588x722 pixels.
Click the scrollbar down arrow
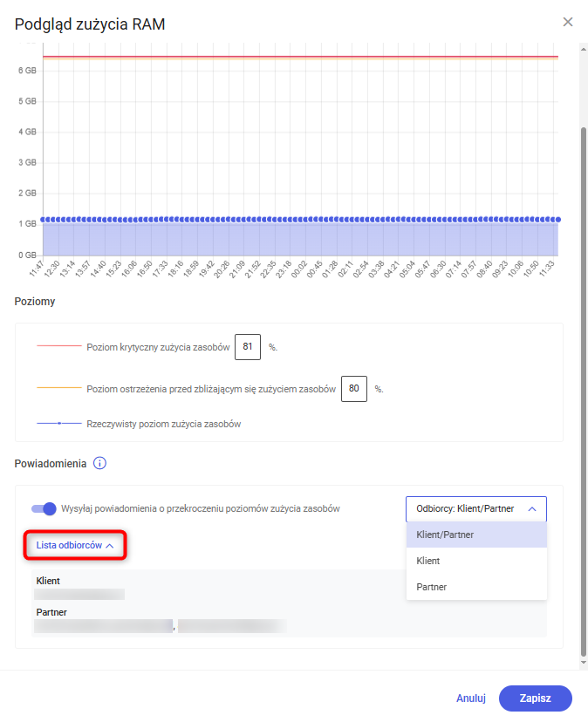(584, 663)
